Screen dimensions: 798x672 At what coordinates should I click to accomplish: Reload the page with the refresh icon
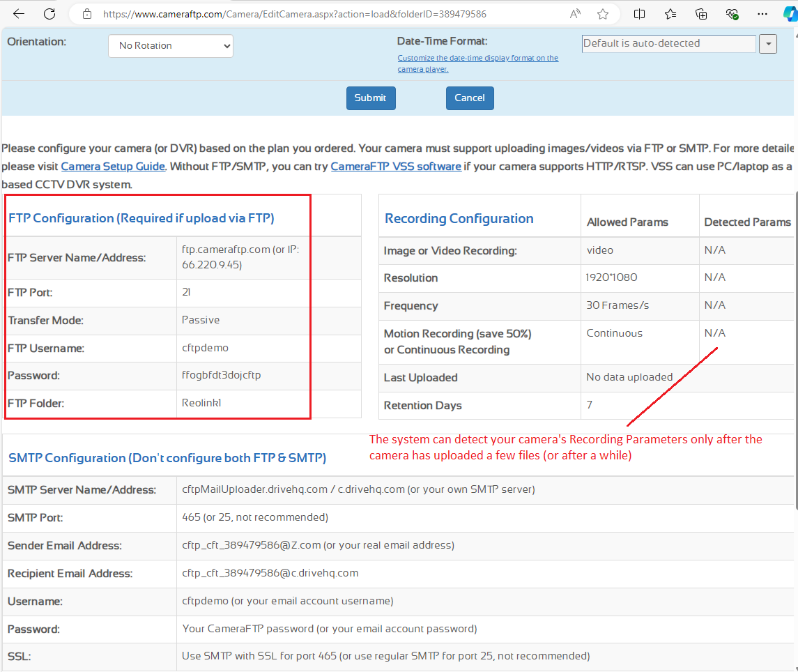pos(49,14)
